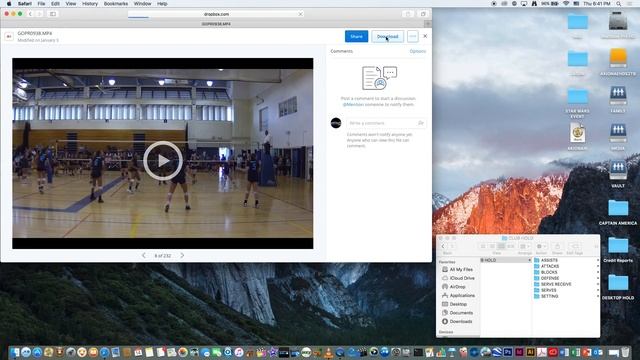Show all tabs in Safari
Image resolution: width=640 pixels, height=360 pixels.
click(423, 14)
